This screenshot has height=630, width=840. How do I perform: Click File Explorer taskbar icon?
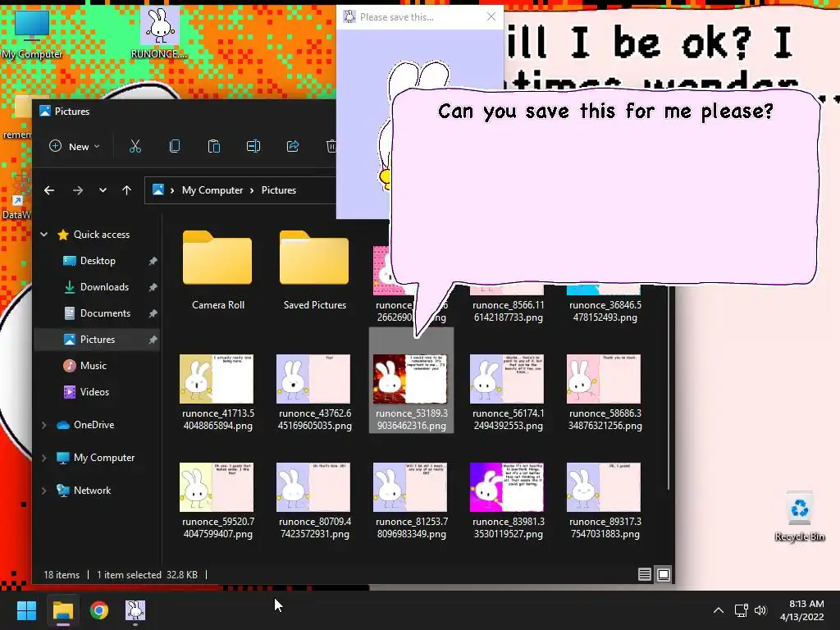pyautogui.click(x=62, y=610)
